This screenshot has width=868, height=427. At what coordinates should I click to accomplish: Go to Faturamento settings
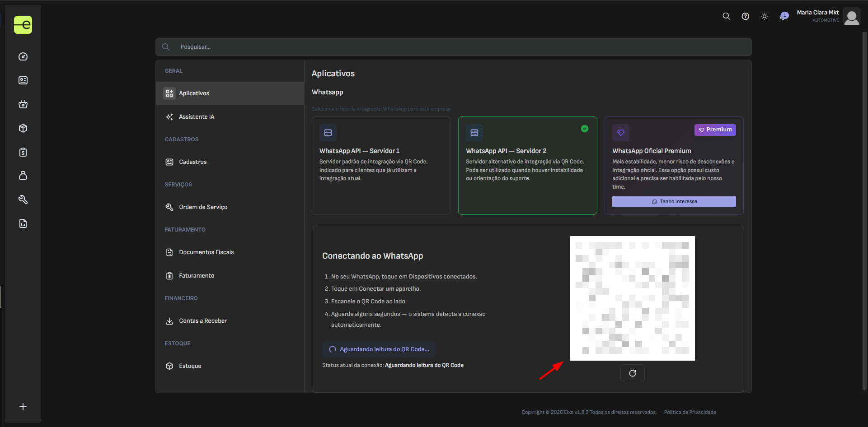click(230, 276)
